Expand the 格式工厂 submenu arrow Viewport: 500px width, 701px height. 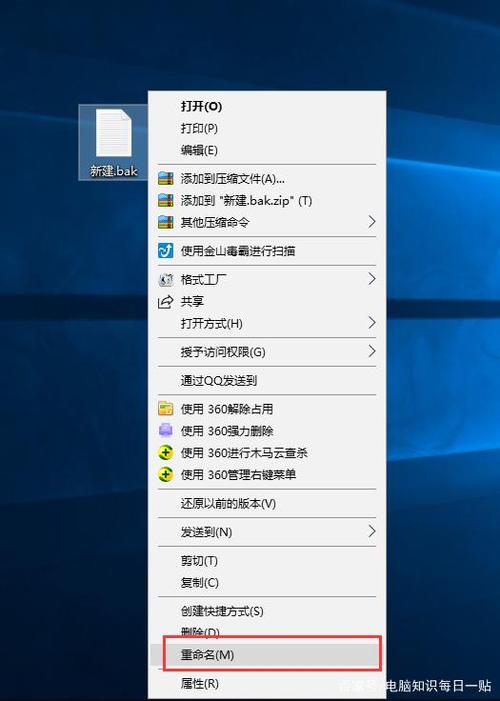(x=371, y=279)
